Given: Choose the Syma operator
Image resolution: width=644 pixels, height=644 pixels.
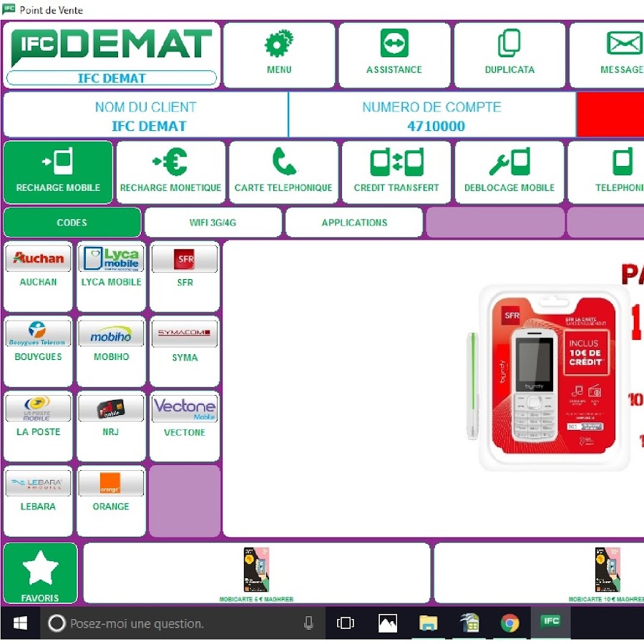Looking at the screenshot, I should click(185, 351).
